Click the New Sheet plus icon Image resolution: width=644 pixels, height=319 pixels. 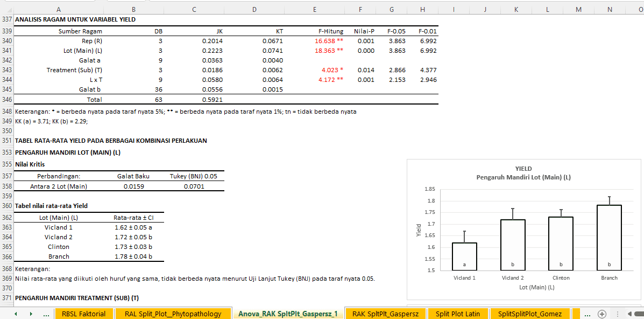pos(601,314)
